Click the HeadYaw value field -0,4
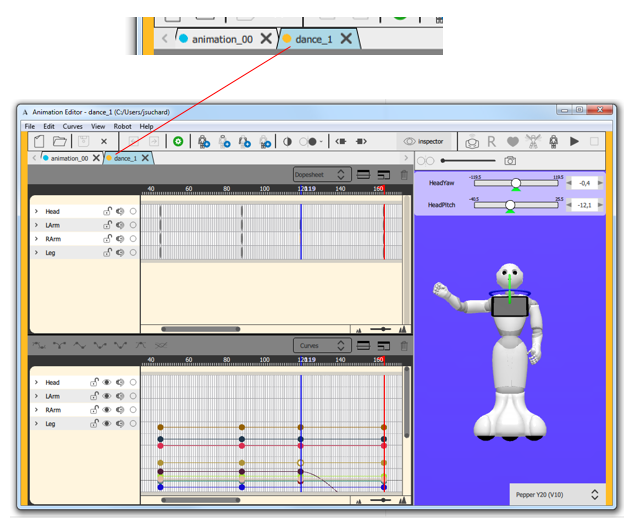 click(584, 183)
